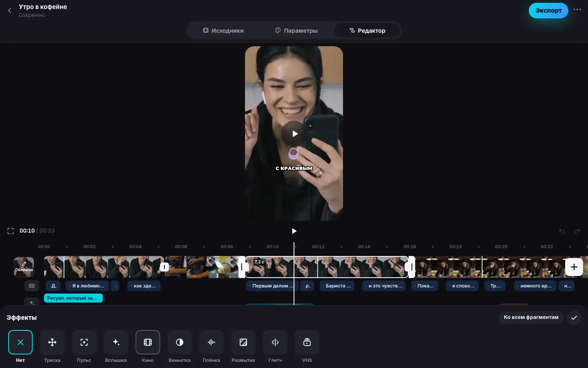Select the 'я споко...' caption chip
This screenshot has width=588, height=368.
coord(463,286)
